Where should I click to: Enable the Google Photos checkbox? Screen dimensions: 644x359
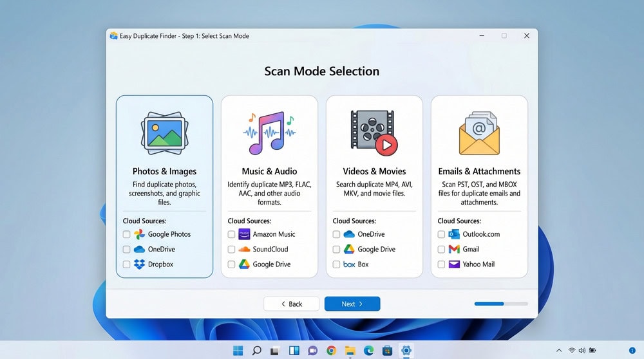click(x=126, y=234)
